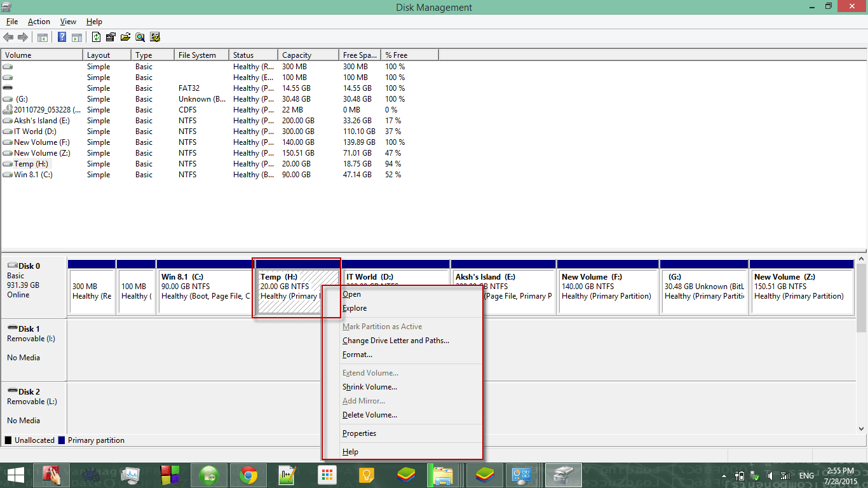868x488 pixels.
Task: Toggle the Show/Hide Action Pane icon
Action: coord(76,36)
